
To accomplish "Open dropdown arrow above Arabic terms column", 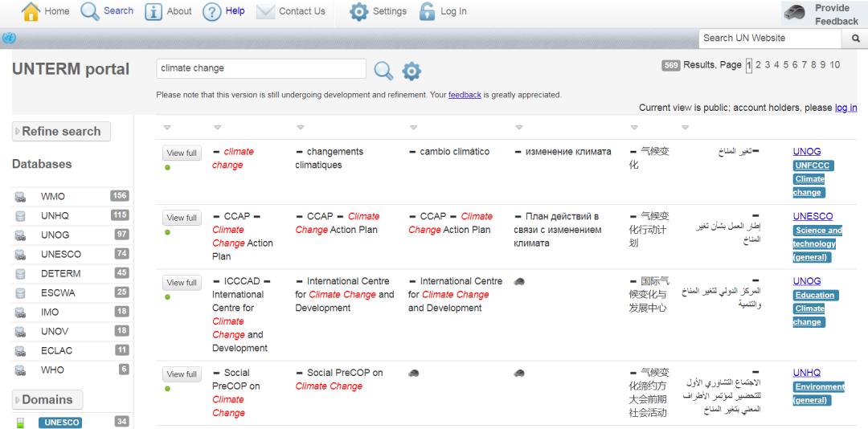I will pyautogui.click(x=686, y=128).
